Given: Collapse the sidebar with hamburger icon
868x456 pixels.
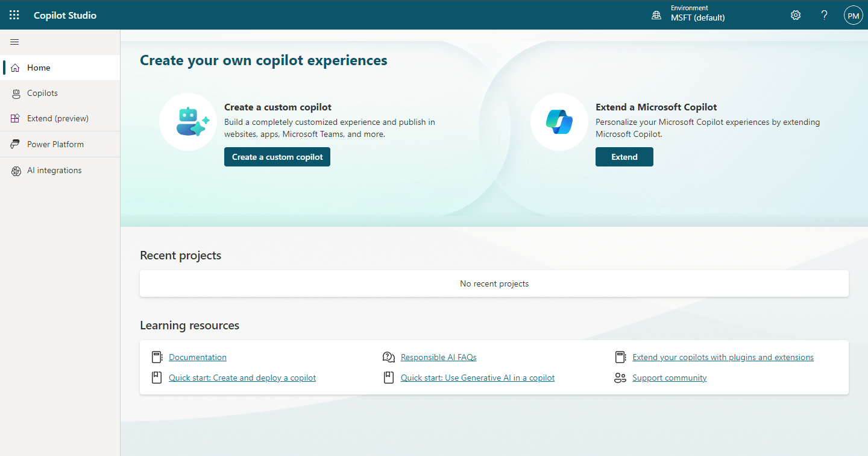Looking at the screenshot, I should click(x=14, y=42).
